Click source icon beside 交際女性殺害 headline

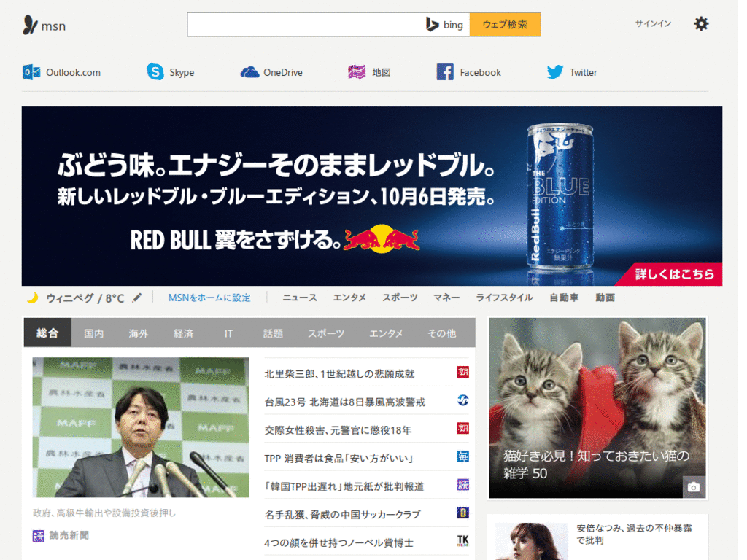[462, 428]
